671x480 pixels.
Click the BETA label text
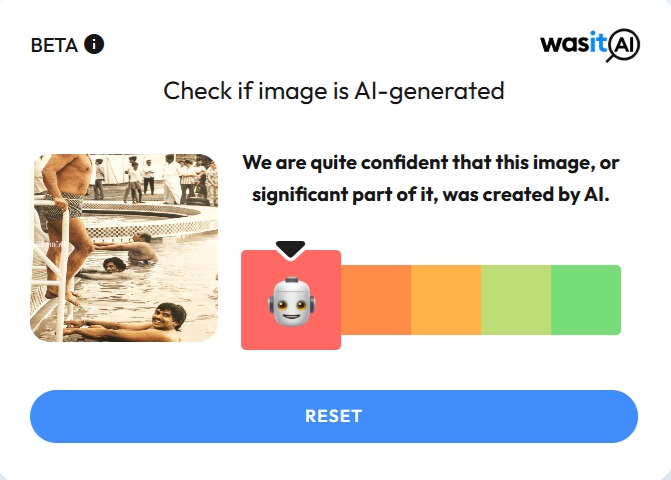[x=54, y=45]
